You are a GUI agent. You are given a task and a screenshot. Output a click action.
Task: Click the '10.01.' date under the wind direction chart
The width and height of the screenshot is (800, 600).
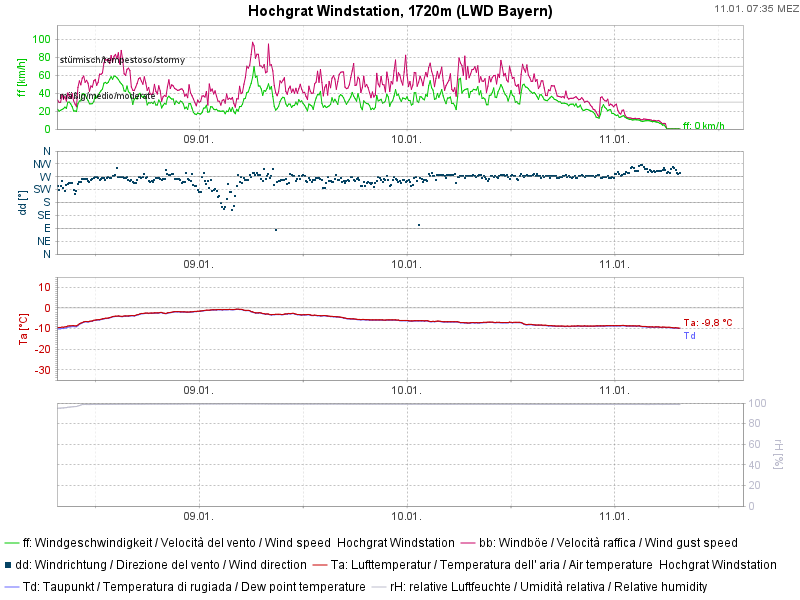[406, 265]
